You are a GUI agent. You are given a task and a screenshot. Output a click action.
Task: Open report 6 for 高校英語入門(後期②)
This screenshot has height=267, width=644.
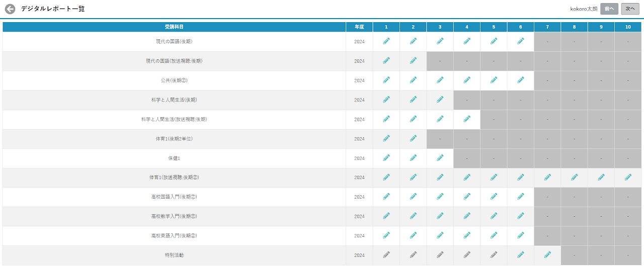[x=520, y=235]
